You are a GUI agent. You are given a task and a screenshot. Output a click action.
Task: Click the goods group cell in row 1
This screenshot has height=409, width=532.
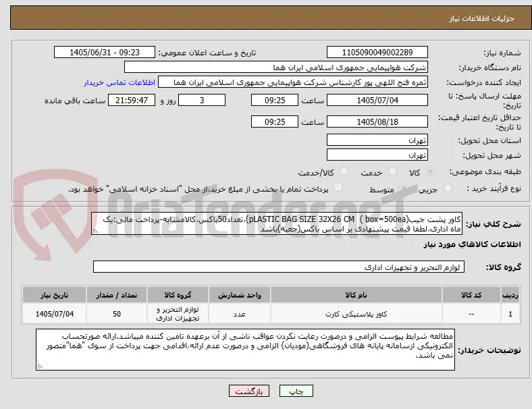tap(178, 314)
